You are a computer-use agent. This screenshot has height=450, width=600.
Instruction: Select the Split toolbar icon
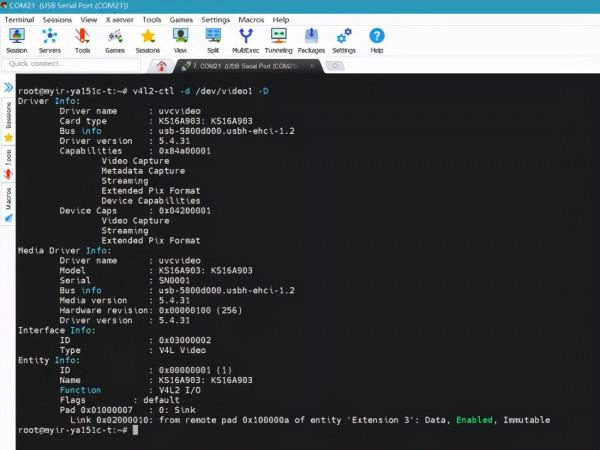point(213,41)
